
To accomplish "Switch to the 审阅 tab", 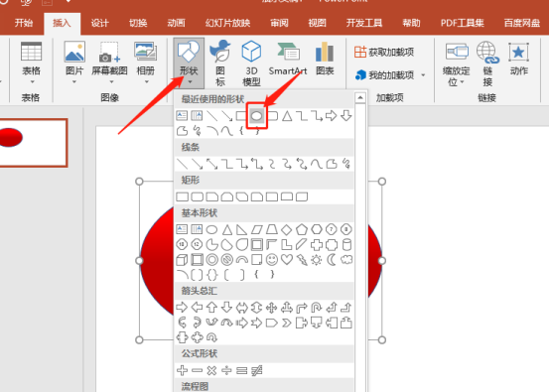I will tap(279, 23).
